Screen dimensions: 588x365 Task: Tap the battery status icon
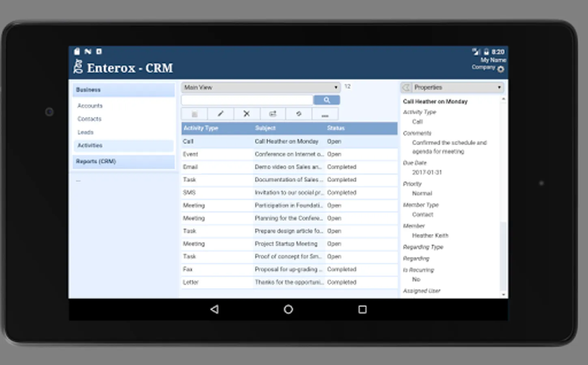486,52
